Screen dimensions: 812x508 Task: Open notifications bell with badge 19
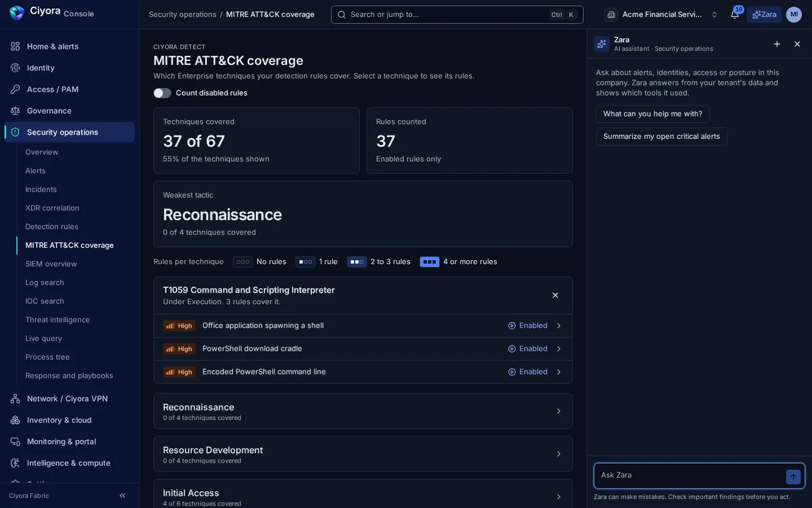click(x=735, y=14)
